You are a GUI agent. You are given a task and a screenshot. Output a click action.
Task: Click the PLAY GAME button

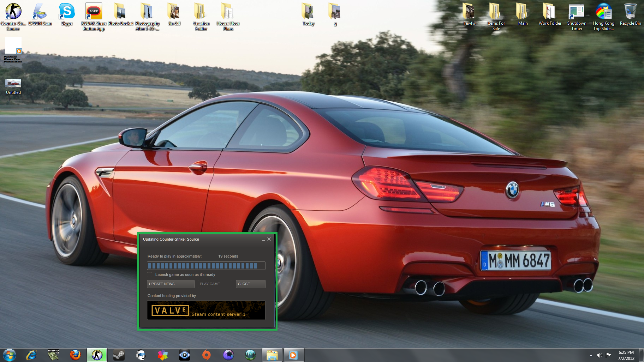(215, 284)
